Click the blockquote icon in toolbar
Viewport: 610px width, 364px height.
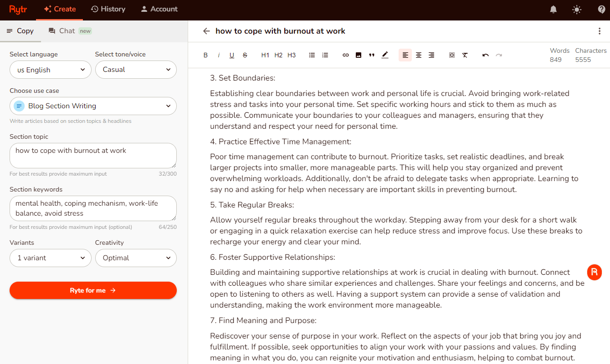(x=372, y=55)
